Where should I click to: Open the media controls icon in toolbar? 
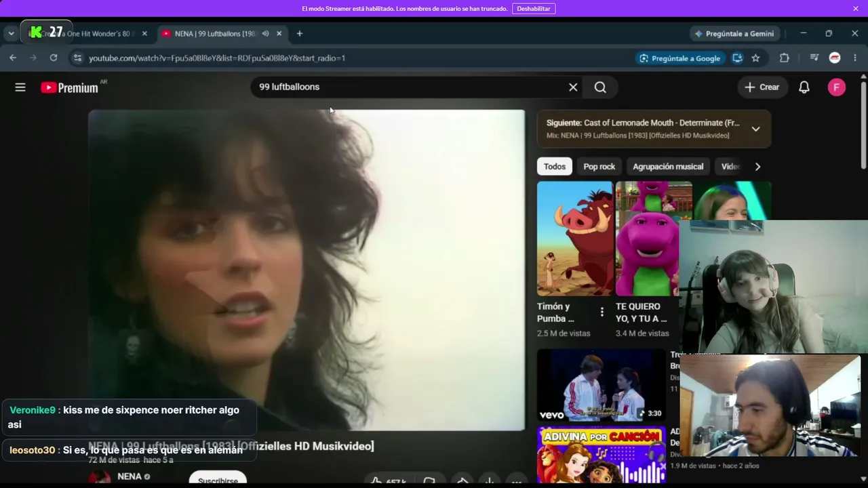pos(814,58)
